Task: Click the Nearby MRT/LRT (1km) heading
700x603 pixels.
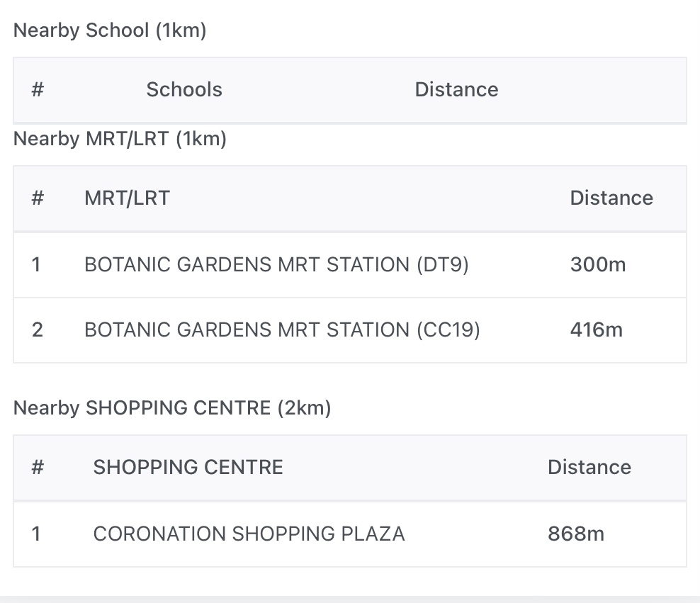Action: tap(120, 139)
